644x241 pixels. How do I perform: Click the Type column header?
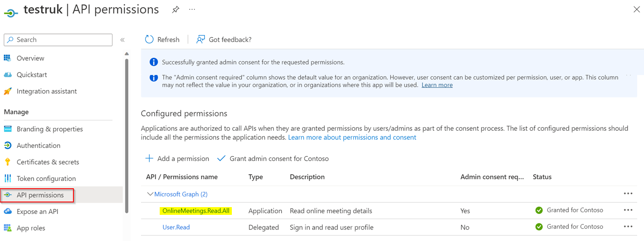(255, 177)
